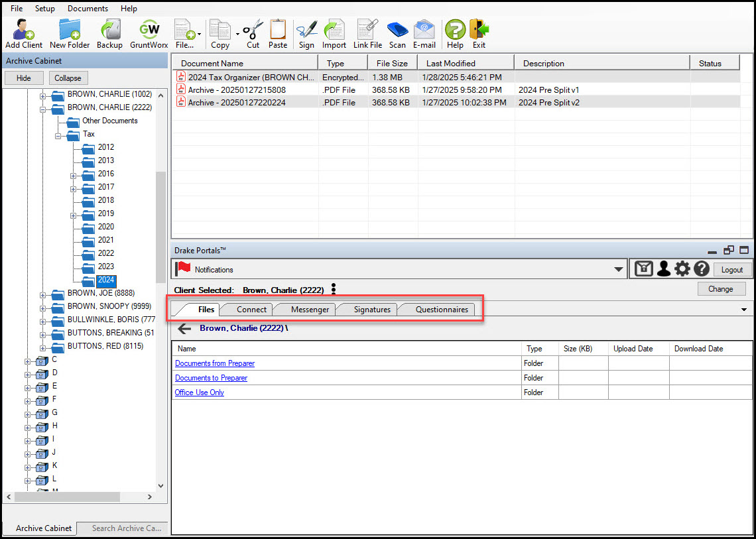Select BROWN, SNOOPY (9999) client
The width and height of the screenshot is (756, 539).
[109, 306]
